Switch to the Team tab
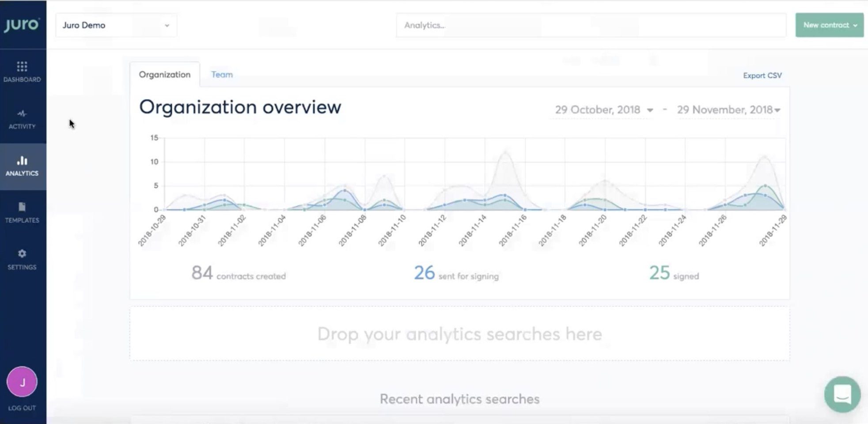Image resolution: width=868 pixels, height=424 pixels. [222, 75]
